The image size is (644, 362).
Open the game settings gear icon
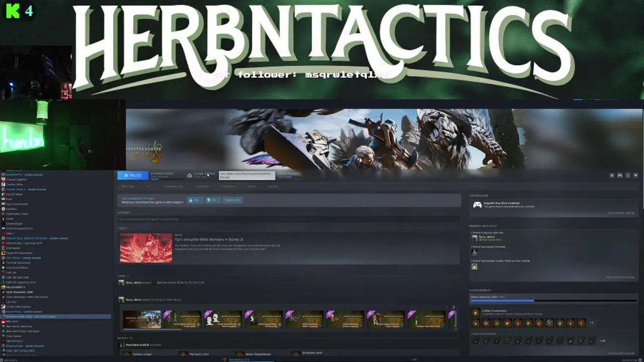[612, 175]
